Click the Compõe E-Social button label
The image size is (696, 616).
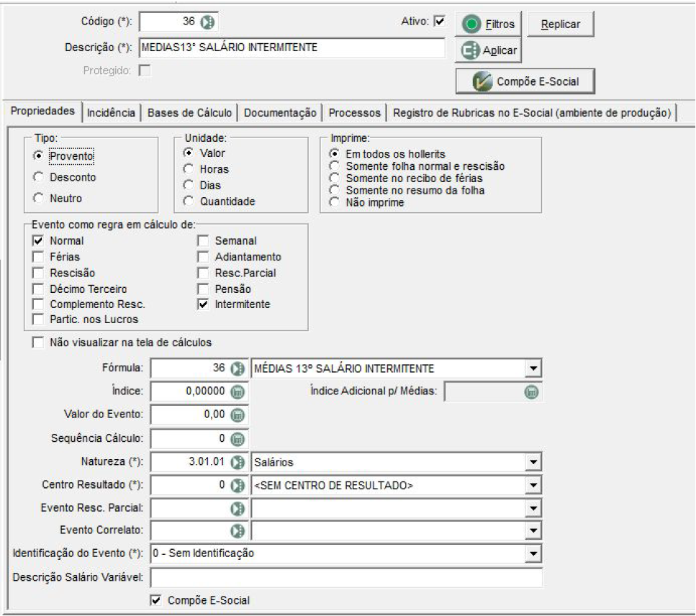[x=538, y=81]
